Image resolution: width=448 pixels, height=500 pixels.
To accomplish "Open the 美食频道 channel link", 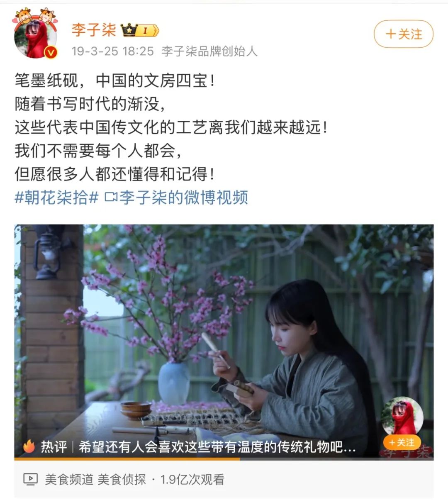I will point(69,480).
